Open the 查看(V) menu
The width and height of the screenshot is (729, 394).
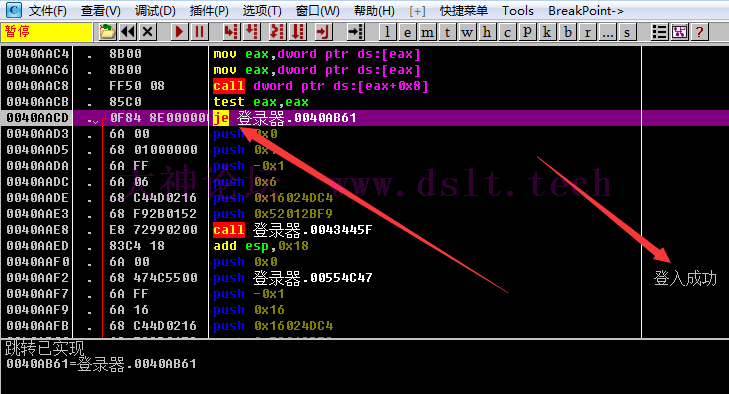pyautogui.click(x=100, y=10)
